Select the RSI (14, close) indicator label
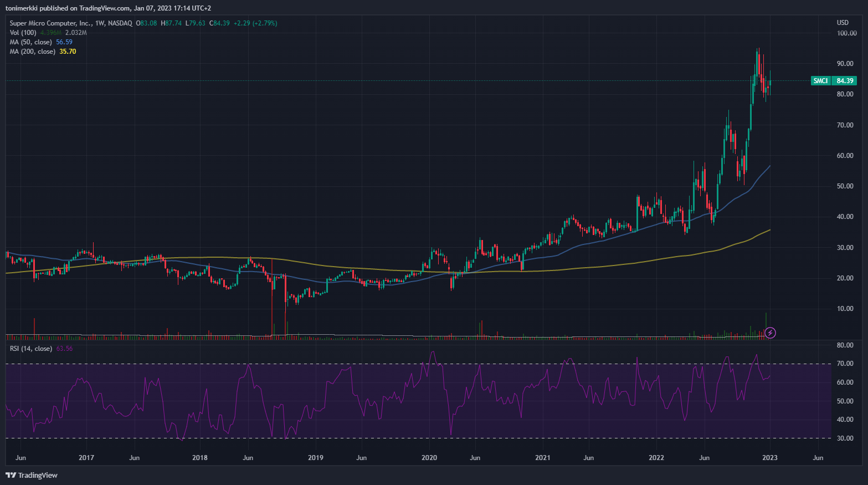 (31, 349)
